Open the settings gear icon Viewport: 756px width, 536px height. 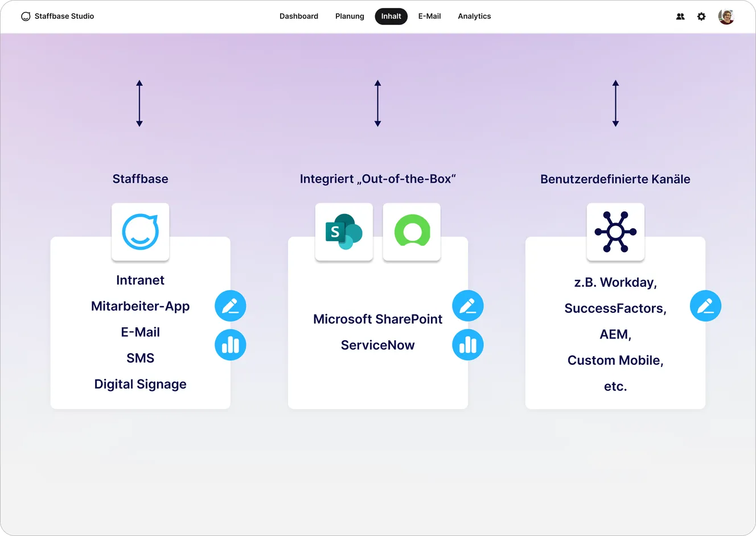(701, 17)
